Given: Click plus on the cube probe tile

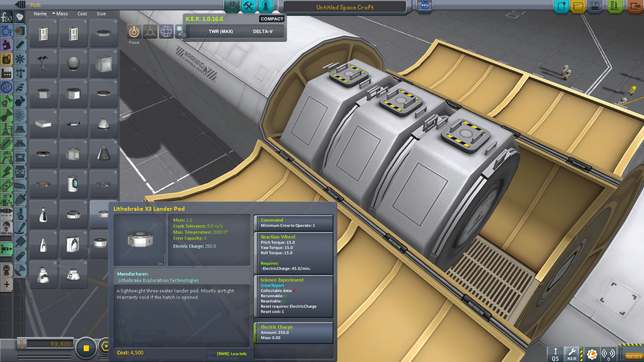Looking at the screenshot, I should point(115,52).
